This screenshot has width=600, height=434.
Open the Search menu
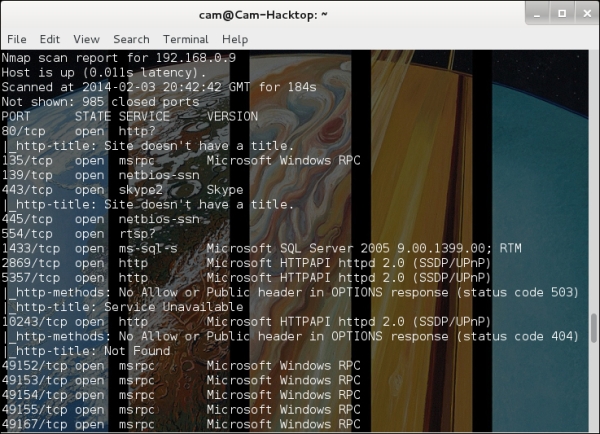pos(131,39)
